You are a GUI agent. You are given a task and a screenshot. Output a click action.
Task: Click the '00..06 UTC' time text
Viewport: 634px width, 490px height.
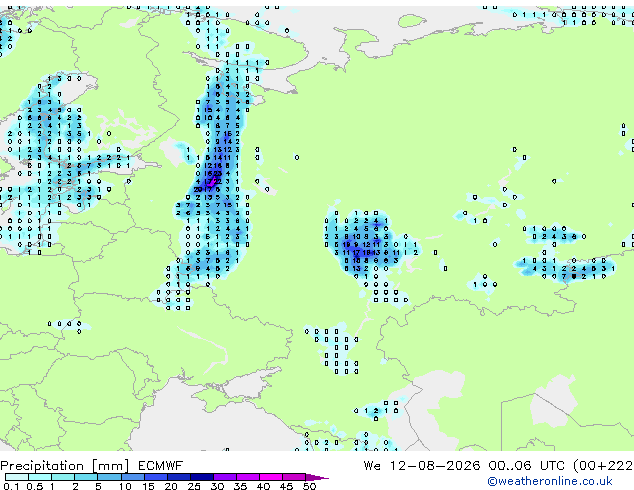[526, 465]
